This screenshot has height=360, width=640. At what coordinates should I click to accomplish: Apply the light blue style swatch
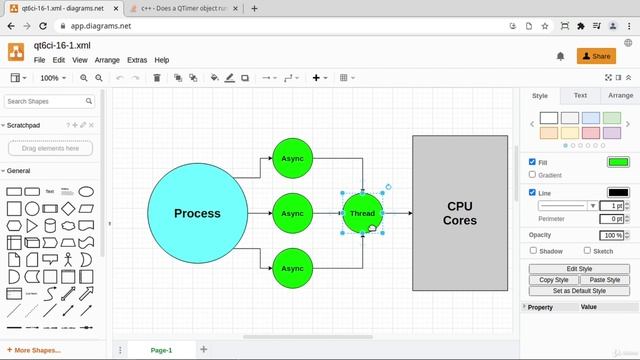coord(591,118)
